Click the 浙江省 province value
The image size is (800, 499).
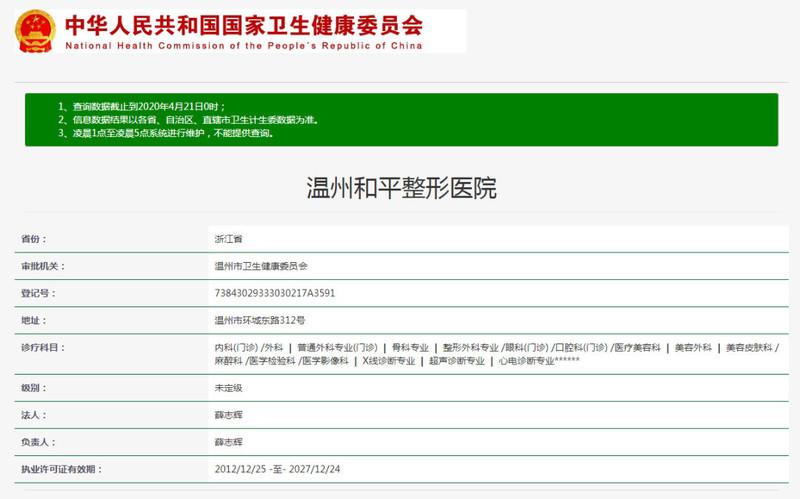click(x=229, y=240)
